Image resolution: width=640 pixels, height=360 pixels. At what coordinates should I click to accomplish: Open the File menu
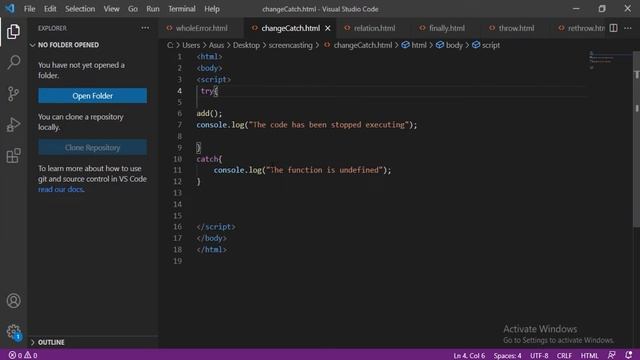(x=29, y=9)
